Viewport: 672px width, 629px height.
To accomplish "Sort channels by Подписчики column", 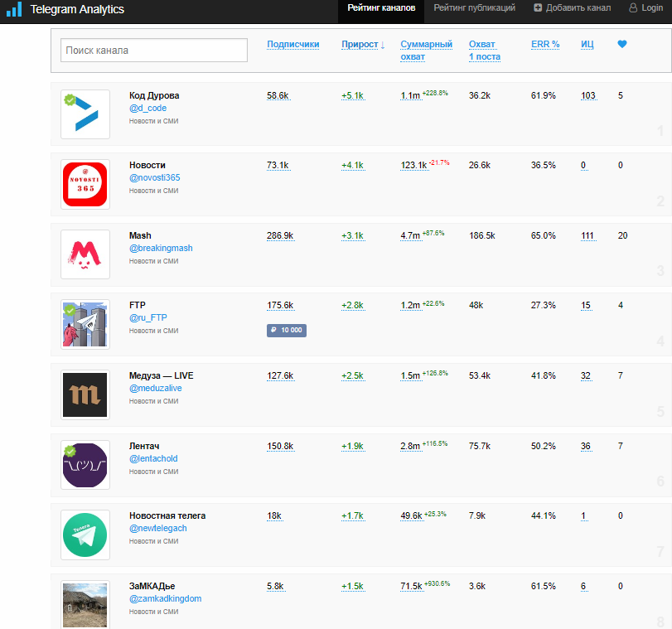I will click(293, 44).
